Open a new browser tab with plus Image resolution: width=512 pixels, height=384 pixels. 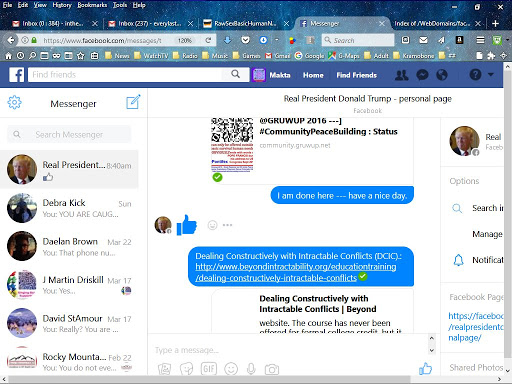click(495, 23)
